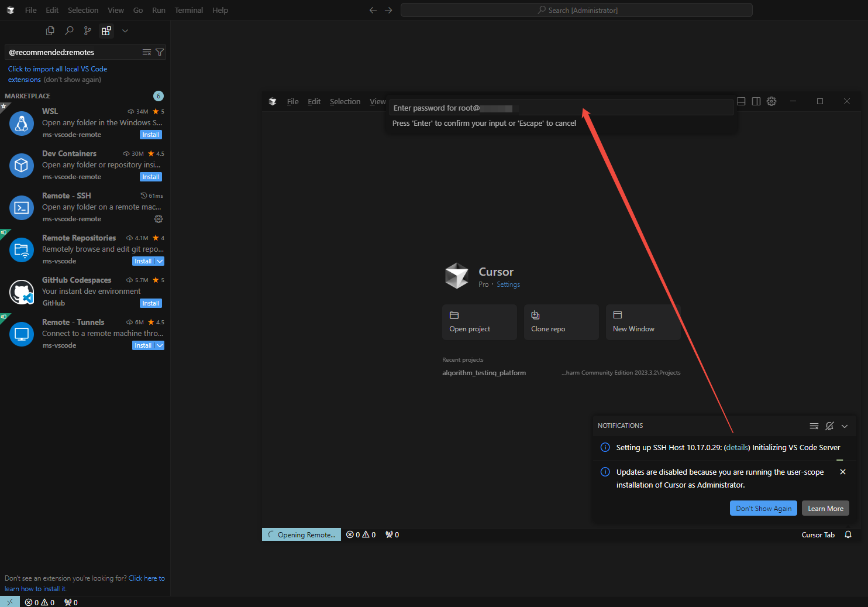Hide notifications with the chevron down icon
The image size is (868, 607).
pyautogui.click(x=845, y=426)
